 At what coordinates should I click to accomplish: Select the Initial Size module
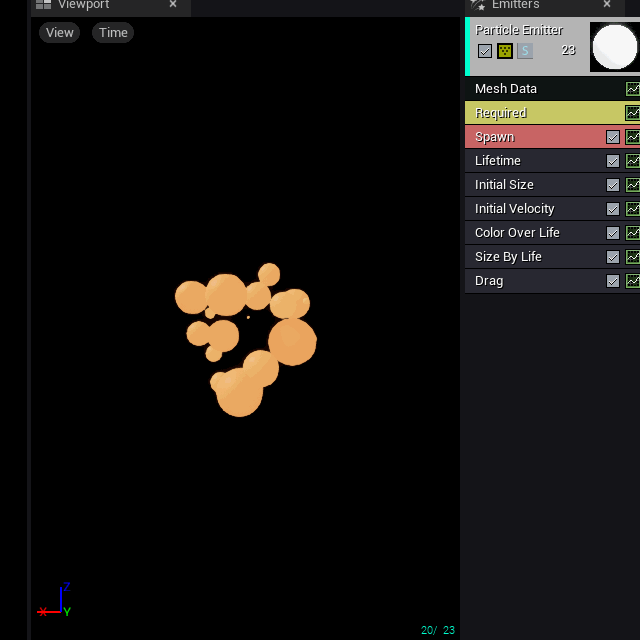pos(552,185)
